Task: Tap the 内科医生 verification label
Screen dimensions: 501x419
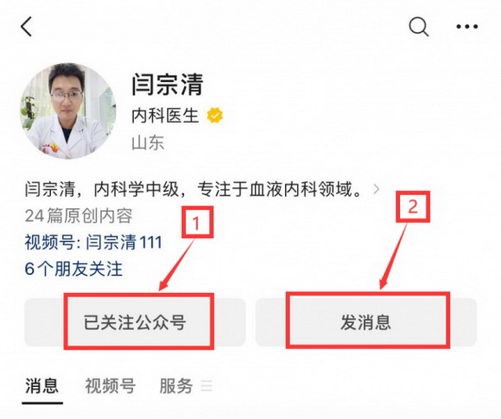Action: click(x=165, y=116)
